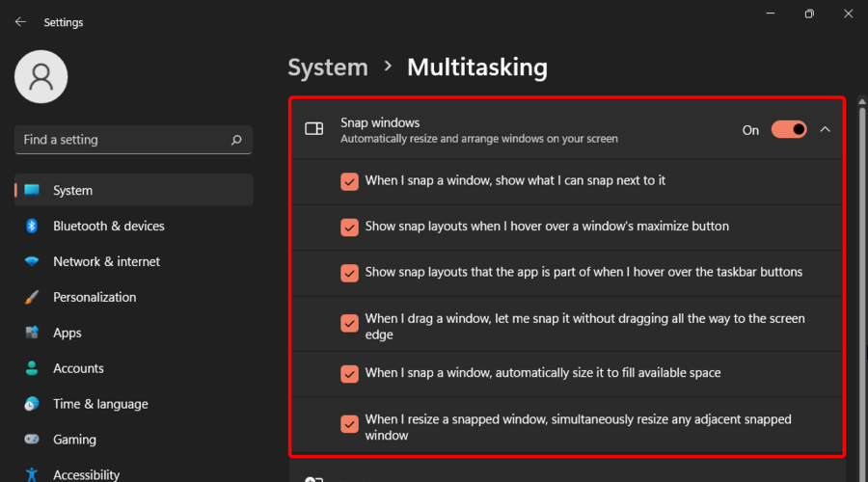
Task: Click the user profile avatar picture
Action: (x=41, y=77)
